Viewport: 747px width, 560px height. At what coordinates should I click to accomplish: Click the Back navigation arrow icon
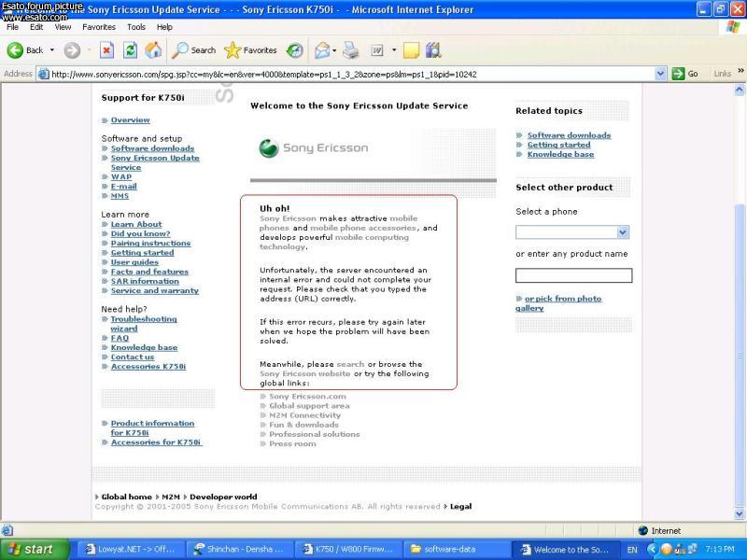(15, 50)
